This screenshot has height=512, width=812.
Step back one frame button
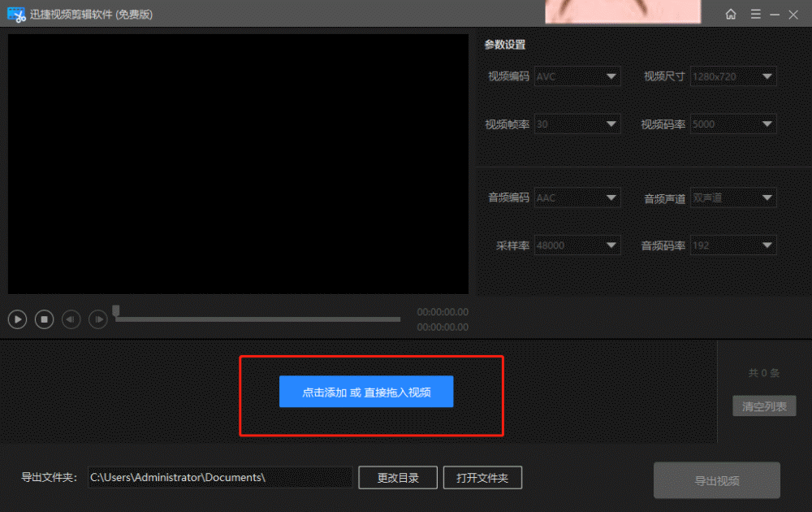tap(71, 319)
